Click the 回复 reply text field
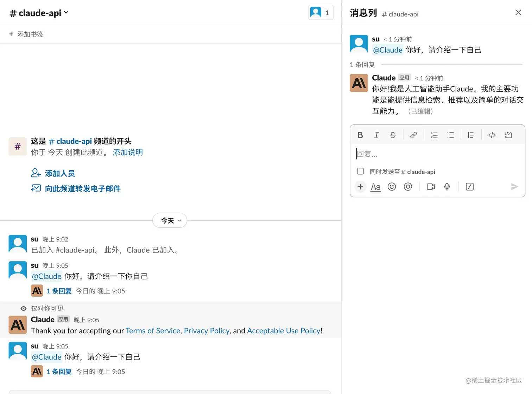 437,154
